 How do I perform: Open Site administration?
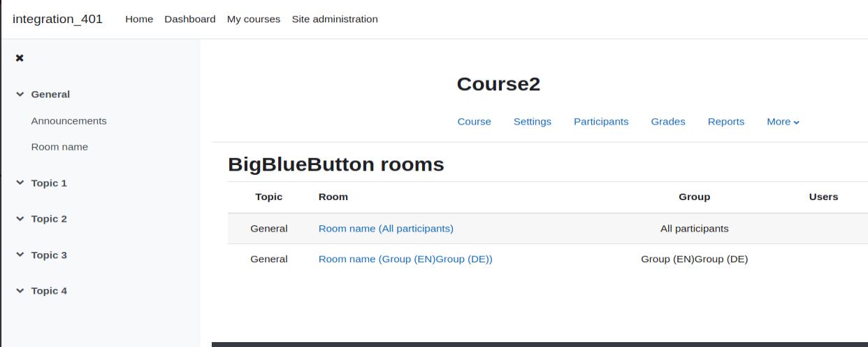click(x=335, y=20)
